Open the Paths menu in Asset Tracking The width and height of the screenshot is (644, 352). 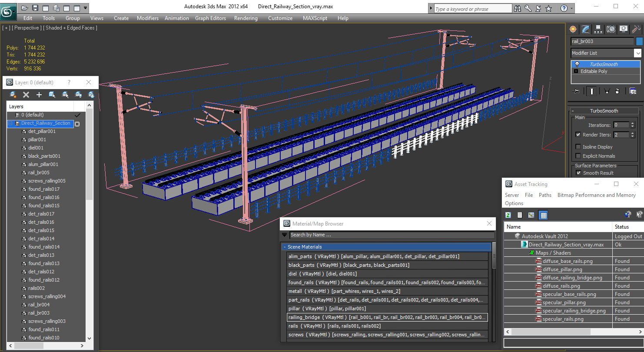(x=545, y=195)
